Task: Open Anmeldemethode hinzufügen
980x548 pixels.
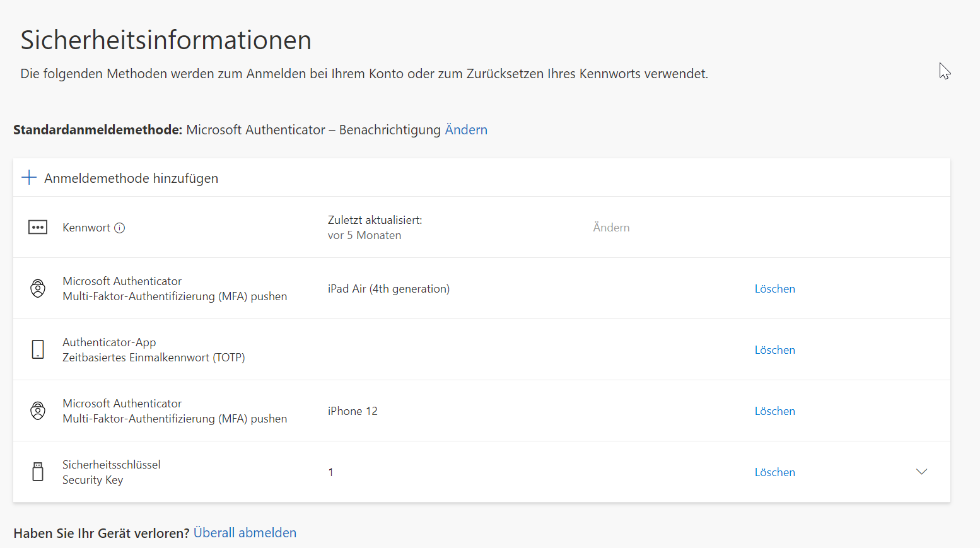Action: tap(131, 178)
